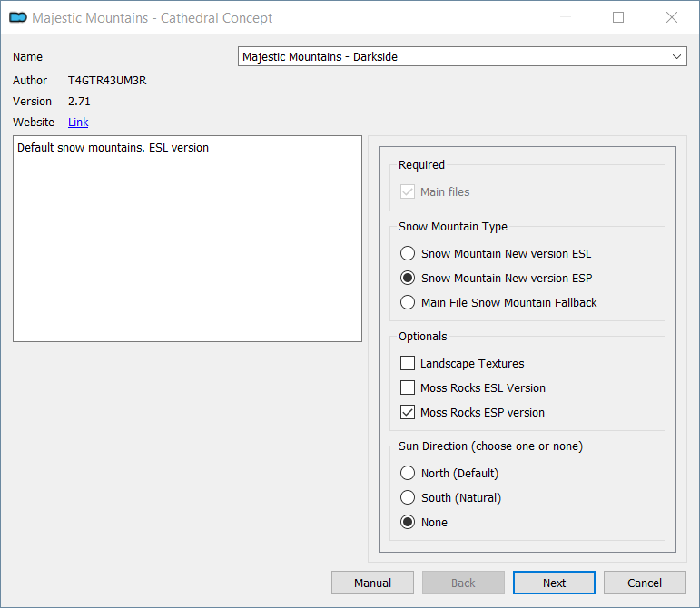Open the Name dropdown showing Majestic Mountains - Darkside

[462, 56]
